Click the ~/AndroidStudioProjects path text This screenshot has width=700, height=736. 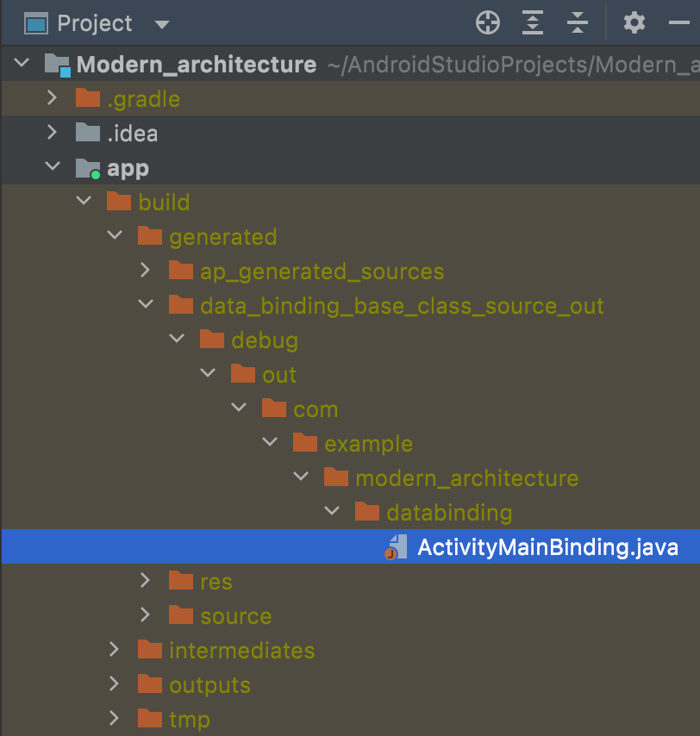pyautogui.click(x=513, y=65)
